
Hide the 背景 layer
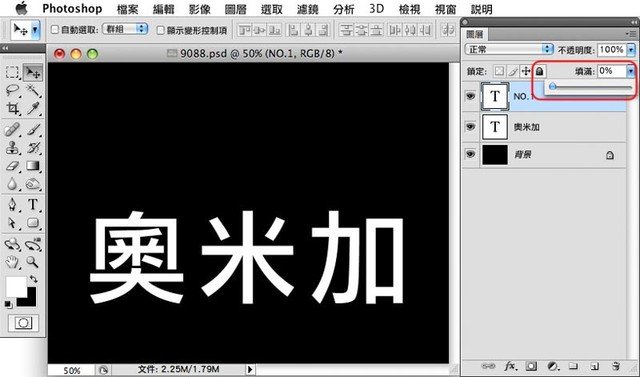(470, 154)
